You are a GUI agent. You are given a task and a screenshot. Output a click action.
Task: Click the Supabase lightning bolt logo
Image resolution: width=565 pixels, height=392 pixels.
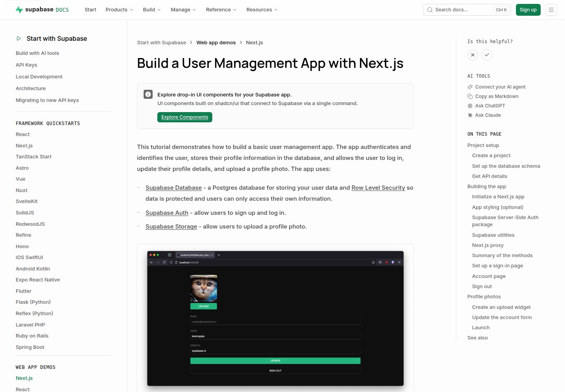click(x=19, y=10)
